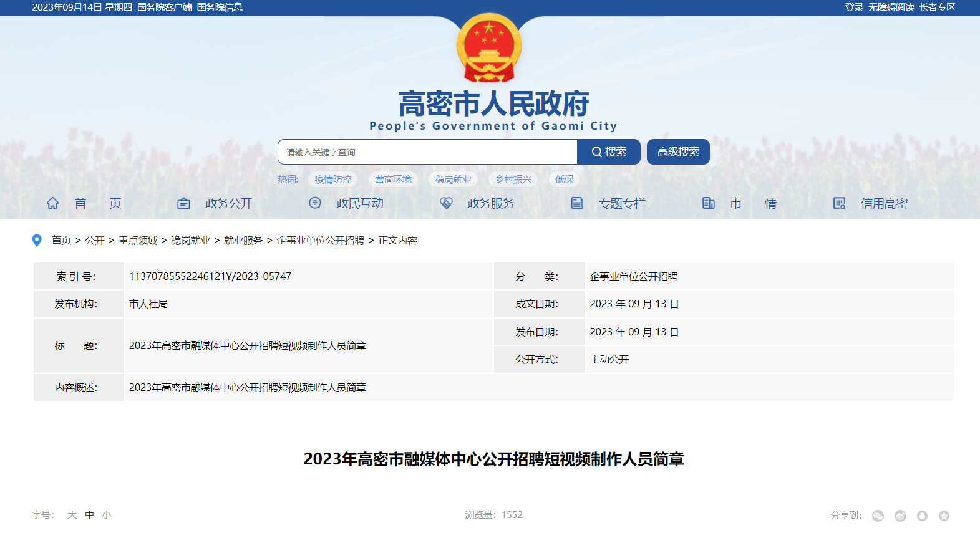Go to 企事业单位公开招聘 in breadcrumb
This screenshot has height=538, width=980.
click(321, 241)
